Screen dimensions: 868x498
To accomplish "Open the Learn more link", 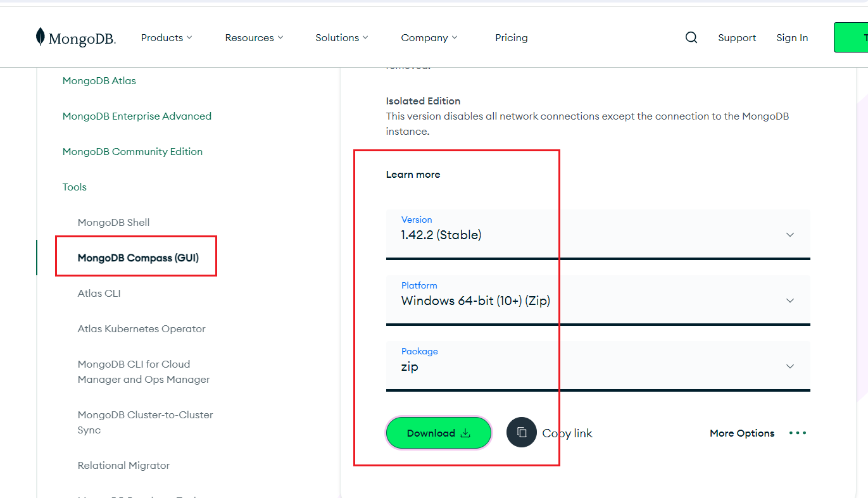I will coord(413,174).
